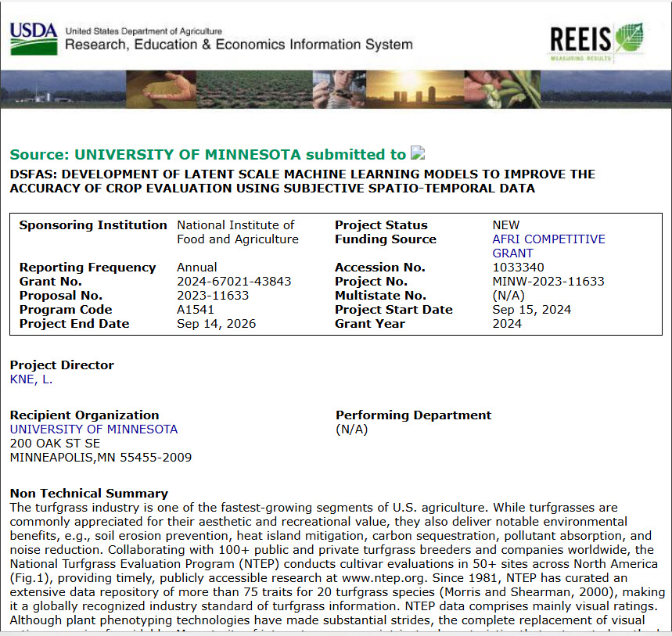Open the UNIVERSITY OF MINNESOTA recipient link
The image size is (672, 636).
click(x=93, y=429)
